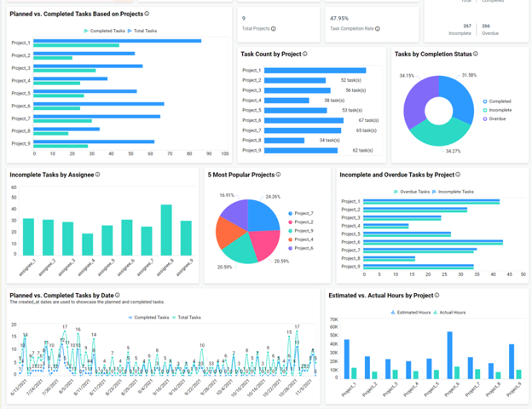Click Project_1 bar in Task Count by Project
This screenshot has height=409, width=532.
(x=315, y=71)
